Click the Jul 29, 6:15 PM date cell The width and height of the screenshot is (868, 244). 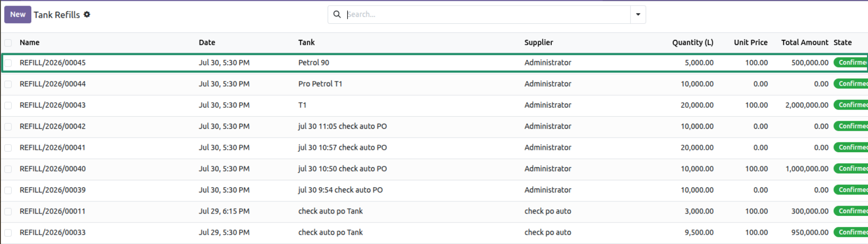(224, 211)
